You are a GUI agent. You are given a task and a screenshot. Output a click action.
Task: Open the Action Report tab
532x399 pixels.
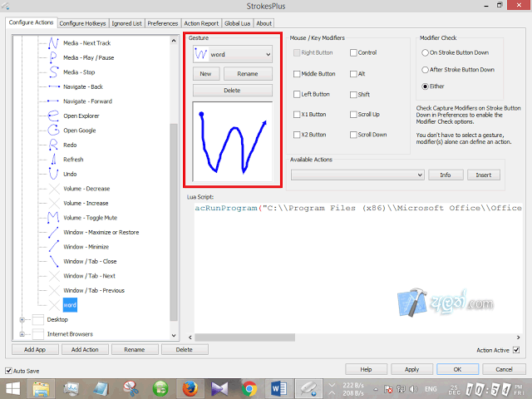click(x=201, y=23)
